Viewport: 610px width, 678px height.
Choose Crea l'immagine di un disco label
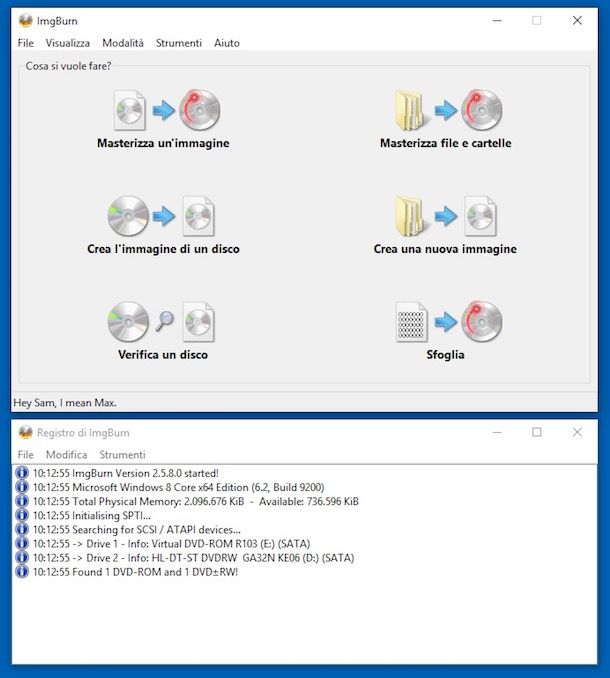coord(163,249)
